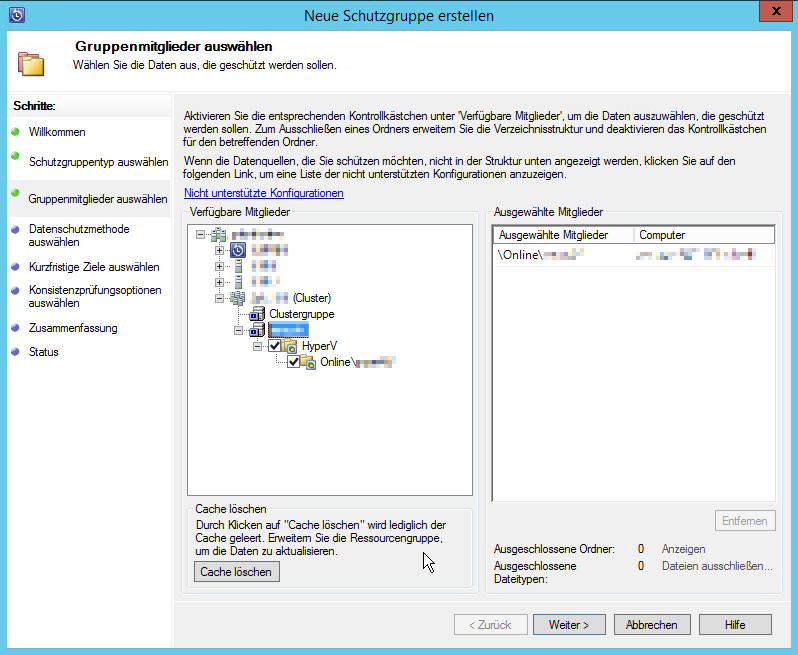This screenshot has width=798, height=655.
Task: Select the Willkommen step in sidebar
Action: pyautogui.click(x=57, y=132)
